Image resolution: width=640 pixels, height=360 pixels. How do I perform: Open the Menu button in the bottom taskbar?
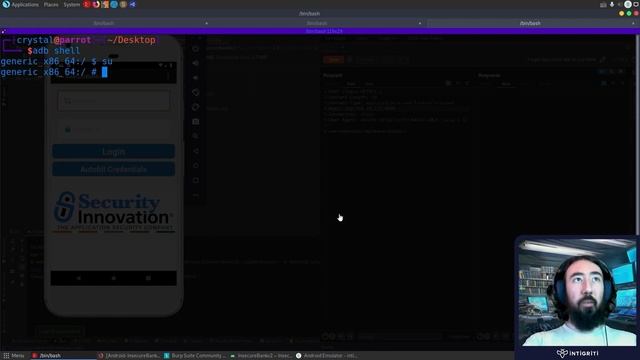point(14,356)
